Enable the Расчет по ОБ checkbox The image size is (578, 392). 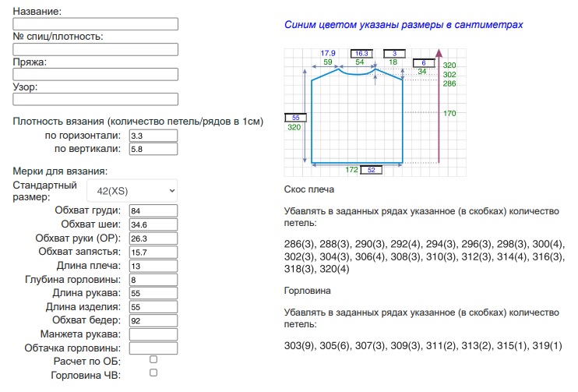(153, 360)
